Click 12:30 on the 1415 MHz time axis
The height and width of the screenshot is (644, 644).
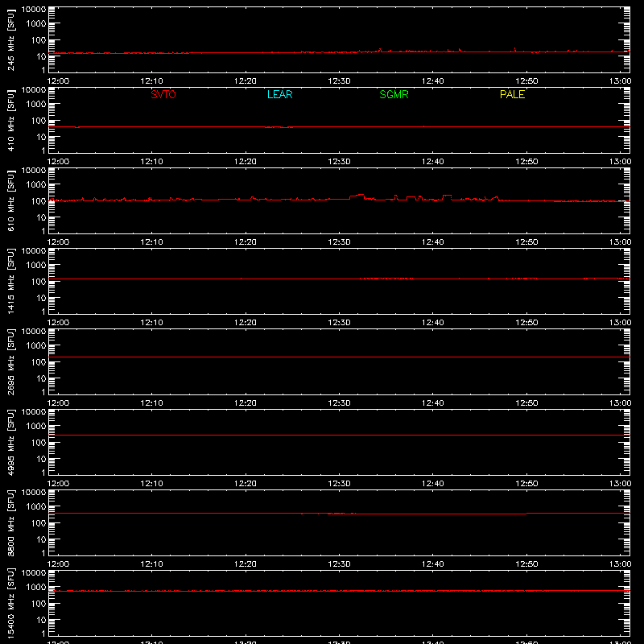339,323
